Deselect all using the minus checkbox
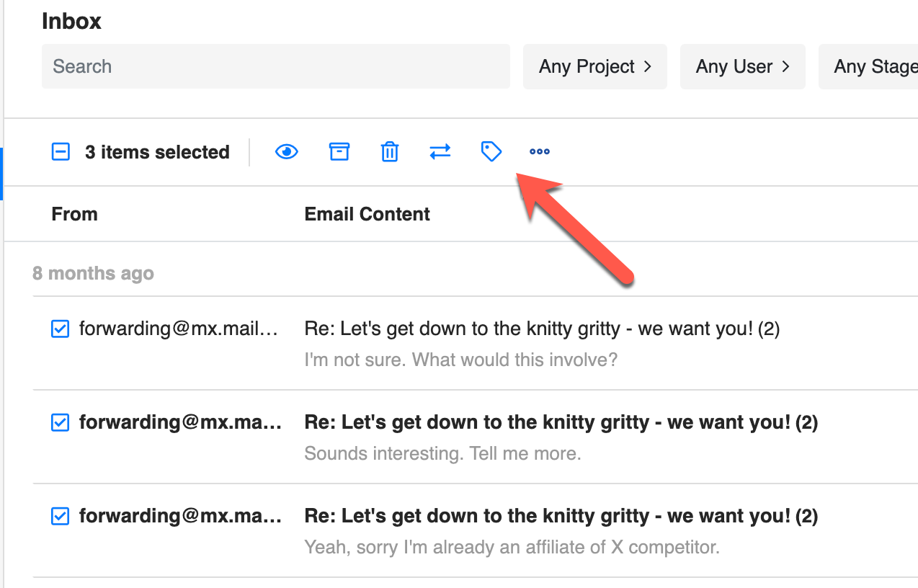Viewport: 918px width, 588px height. point(61,152)
